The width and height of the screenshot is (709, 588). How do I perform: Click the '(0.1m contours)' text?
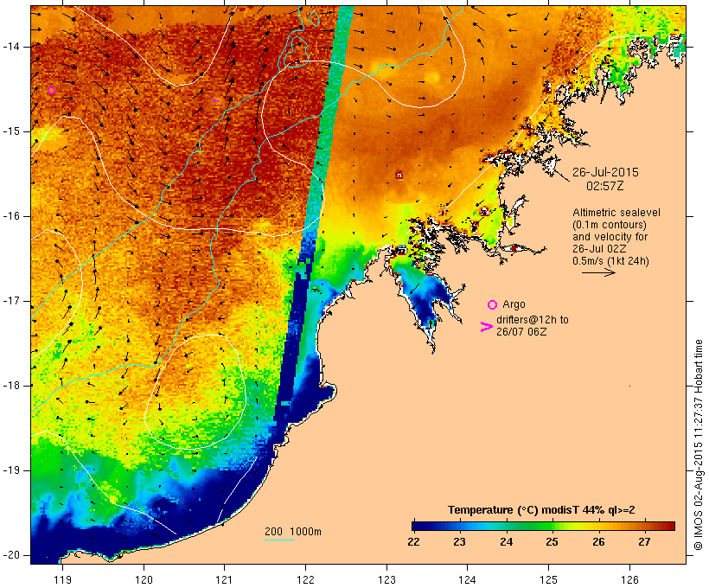tap(609, 225)
